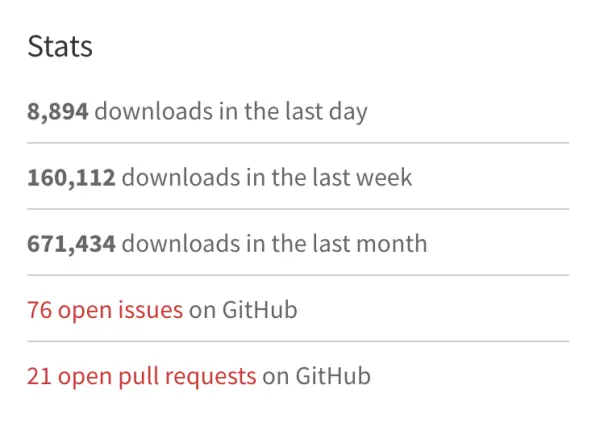The image size is (600, 431).
Task: Click the 671,434 monthly downloads figure
Action: click(x=71, y=244)
